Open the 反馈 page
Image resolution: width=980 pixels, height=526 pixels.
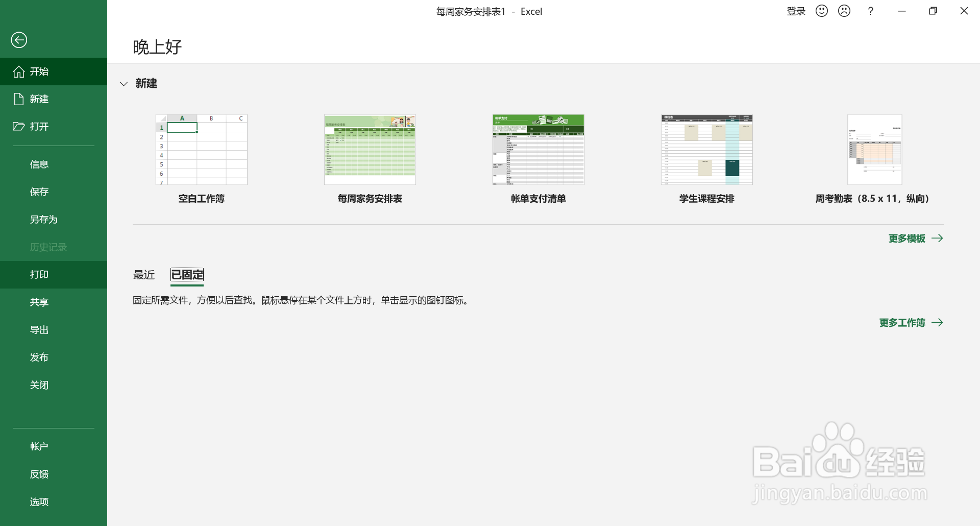coord(54,474)
